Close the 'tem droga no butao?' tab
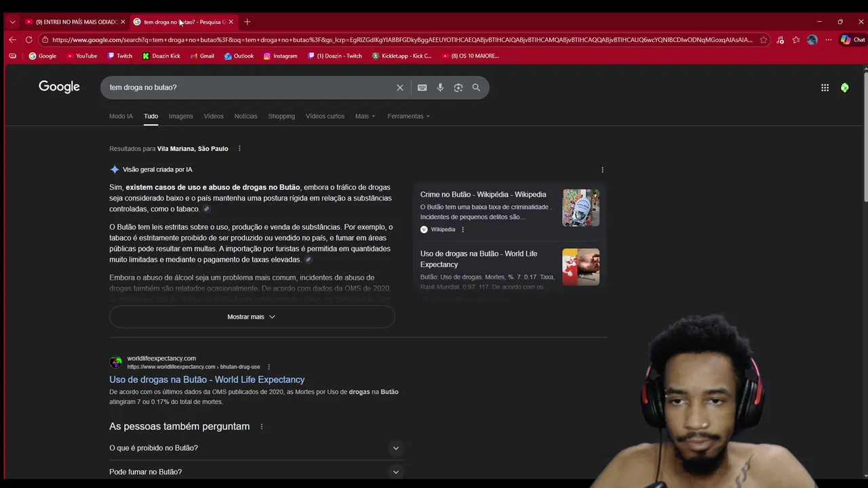Image resolution: width=868 pixels, height=488 pixels. 231,22
